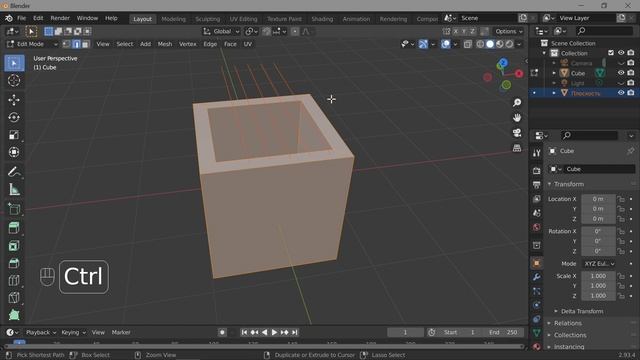Toggle the snapping magnet
The image size is (640, 360).
tap(266, 31)
